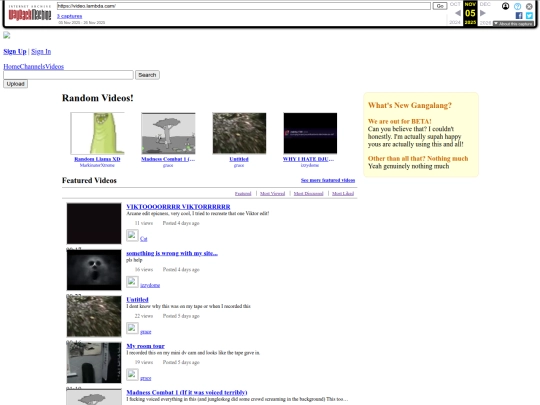The image size is (540, 405).
Task: Open the Wayback help question-mark icon
Action: [517, 6]
